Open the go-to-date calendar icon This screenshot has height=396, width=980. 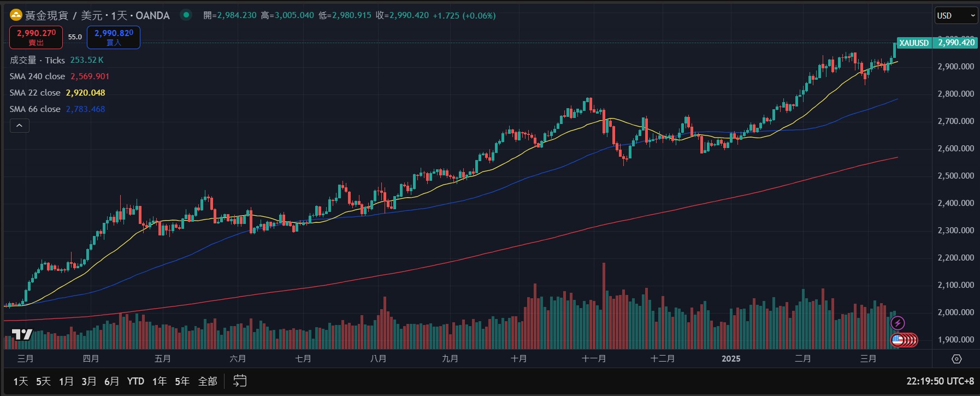click(240, 381)
